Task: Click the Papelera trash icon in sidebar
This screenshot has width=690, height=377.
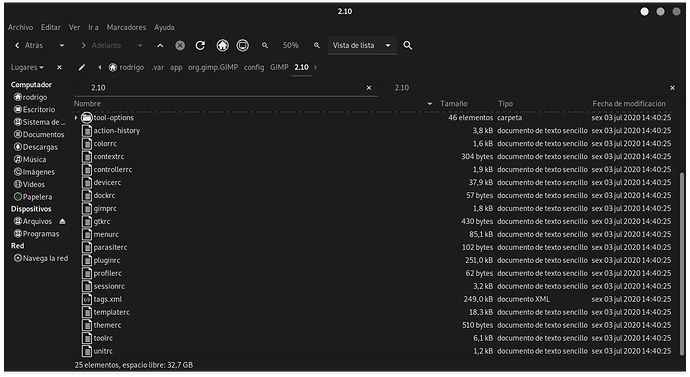Action: coord(18,197)
